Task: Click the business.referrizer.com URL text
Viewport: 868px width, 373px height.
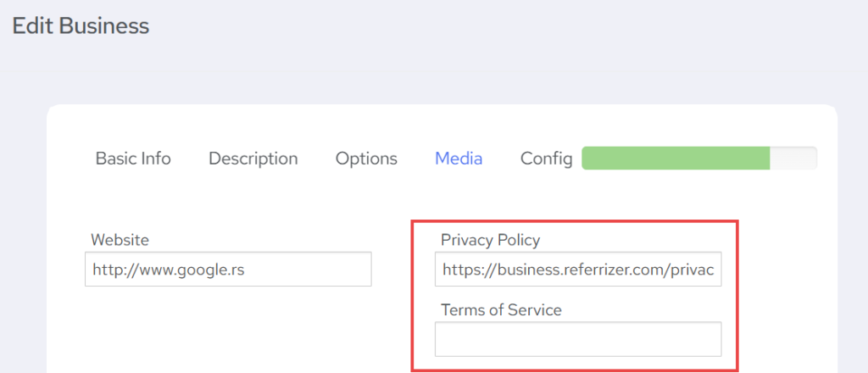Action: point(576,270)
